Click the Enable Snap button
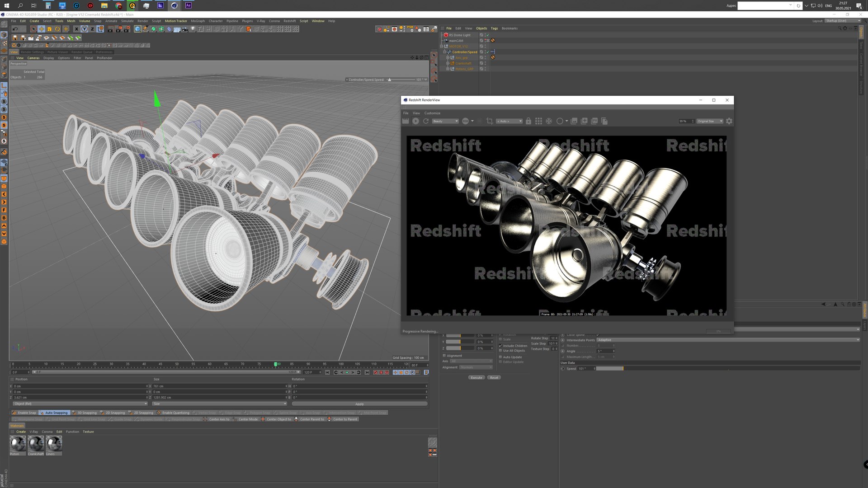Screen dimensions: 868x488 coord(24,413)
